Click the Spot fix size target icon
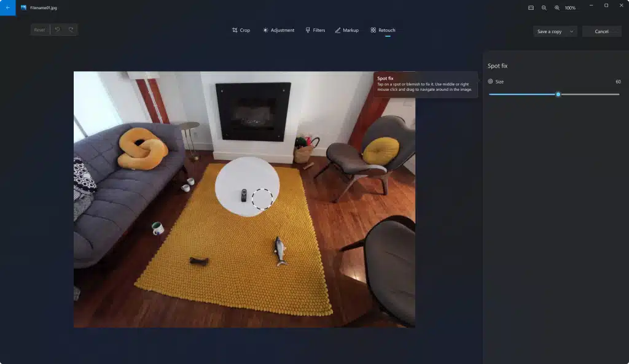Viewport: 629px width, 364px height. pyautogui.click(x=490, y=82)
